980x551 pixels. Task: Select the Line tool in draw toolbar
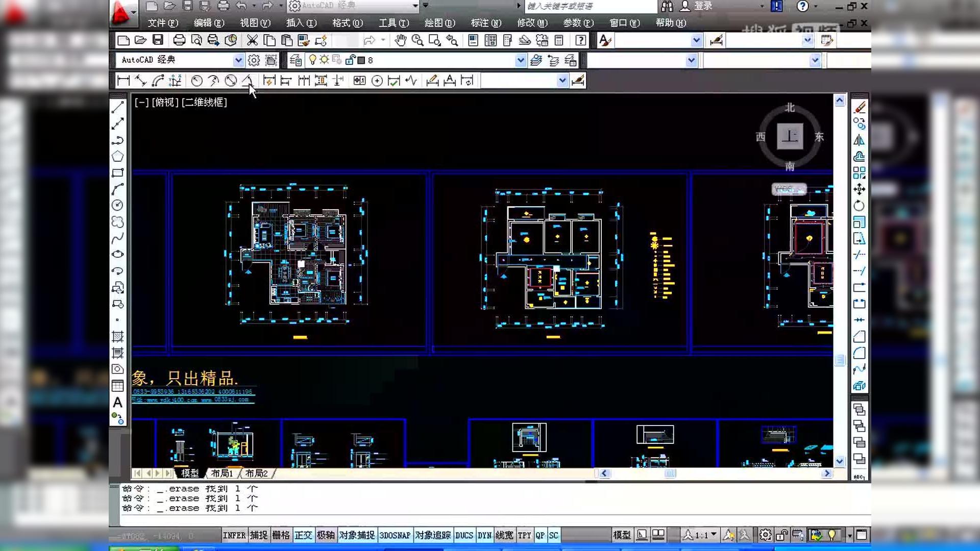point(117,107)
